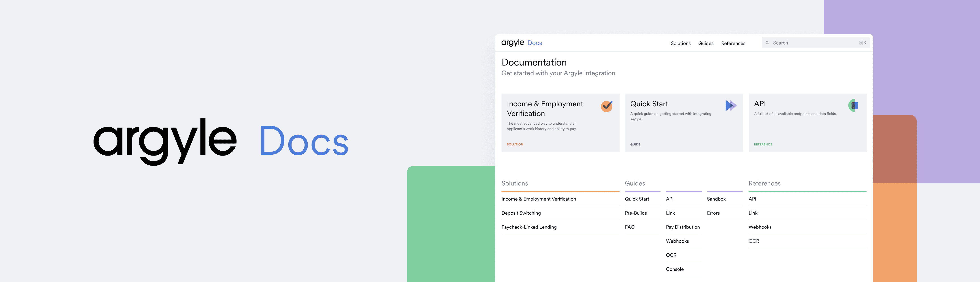Open the Paycheck-Linked Lending link
Viewport: 980px width, 282px height.
coord(529,227)
